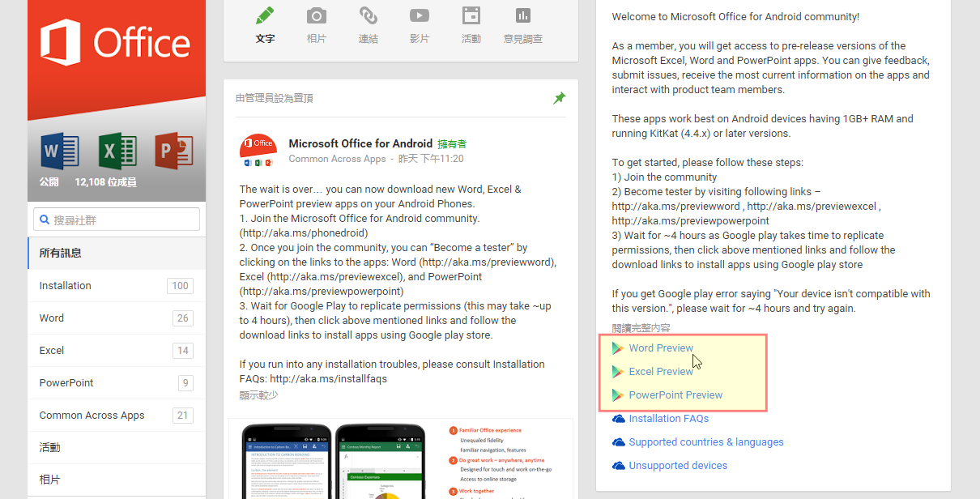Open the Installation FAQs link

tap(669, 419)
